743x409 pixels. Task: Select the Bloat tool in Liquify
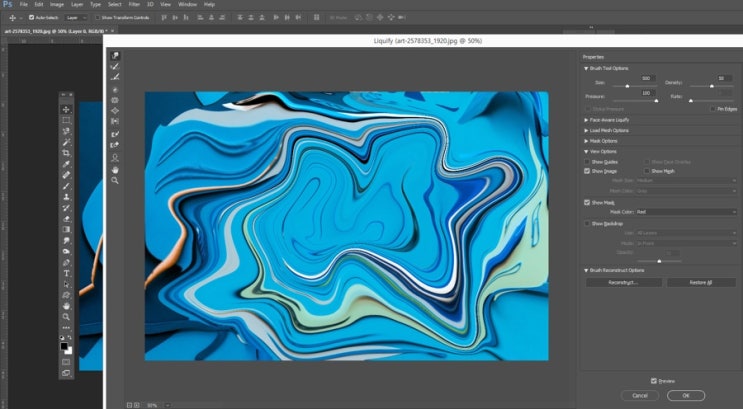point(115,110)
